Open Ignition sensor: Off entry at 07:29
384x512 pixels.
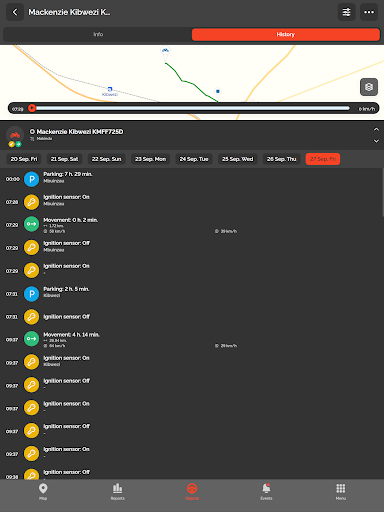point(191,248)
